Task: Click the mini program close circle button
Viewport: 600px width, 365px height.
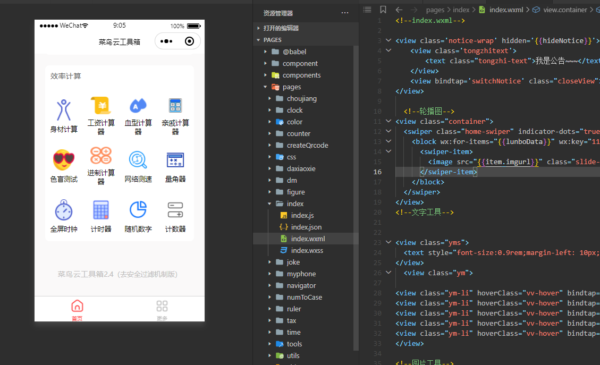Action: coord(189,41)
